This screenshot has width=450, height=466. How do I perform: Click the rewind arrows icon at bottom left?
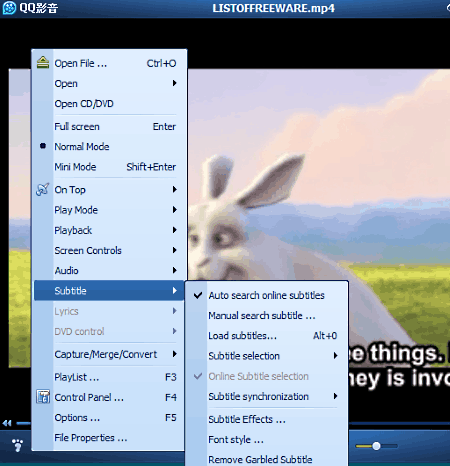tap(7, 423)
